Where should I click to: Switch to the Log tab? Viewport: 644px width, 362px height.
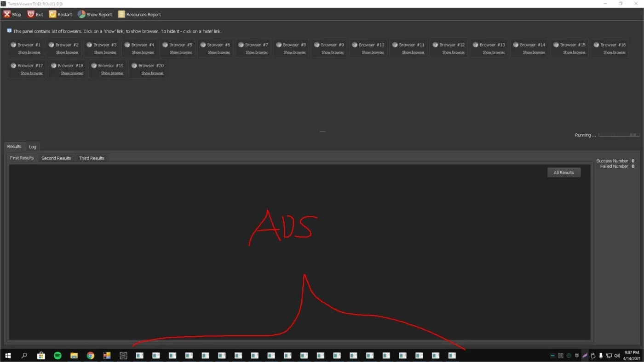tap(33, 147)
